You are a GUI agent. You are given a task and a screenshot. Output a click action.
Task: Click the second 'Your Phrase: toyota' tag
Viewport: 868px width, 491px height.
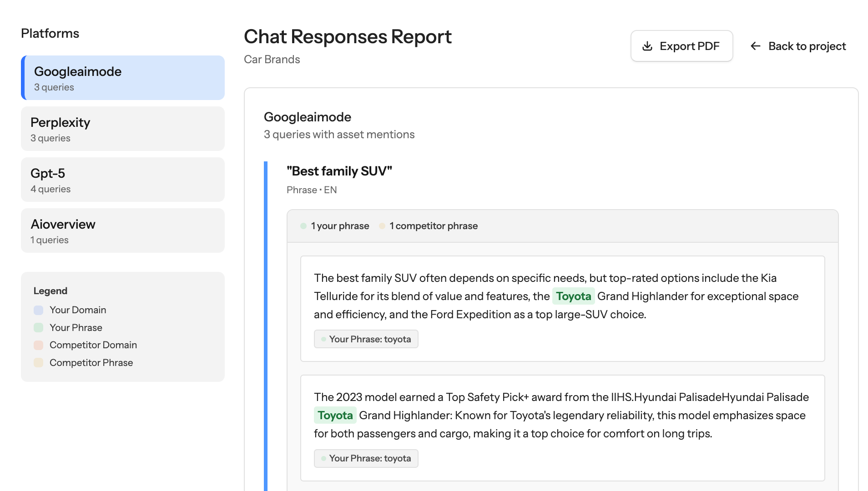pyautogui.click(x=366, y=458)
